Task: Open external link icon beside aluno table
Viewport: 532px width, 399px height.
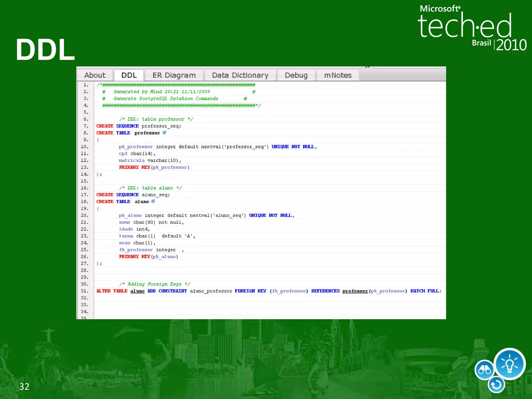Action: (x=153, y=201)
